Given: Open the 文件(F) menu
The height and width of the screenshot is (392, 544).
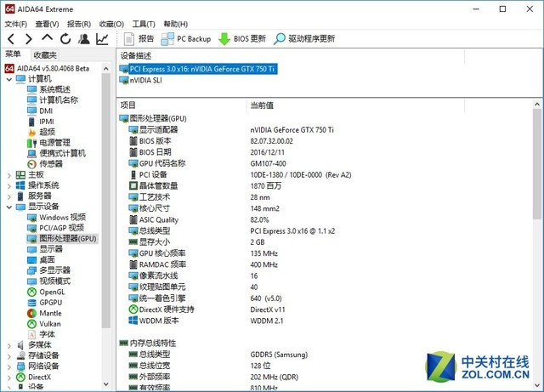Looking at the screenshot, I should (15, 24).
